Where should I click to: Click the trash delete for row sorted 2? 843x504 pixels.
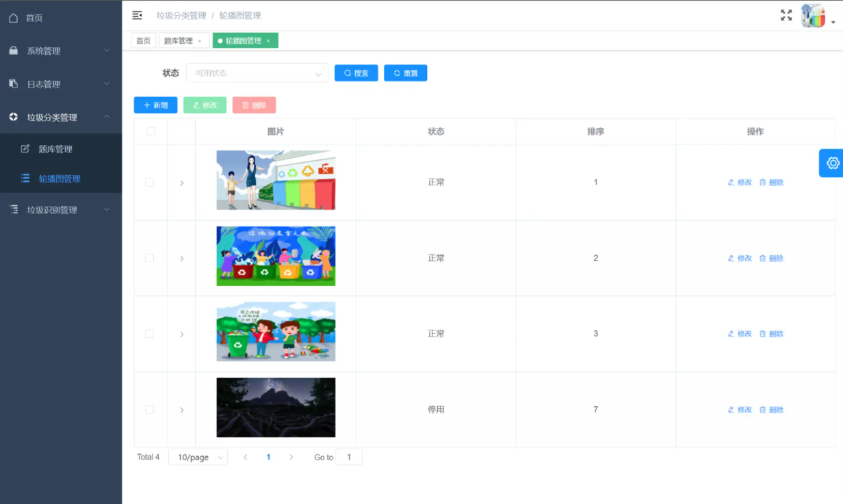click(771, 258)
